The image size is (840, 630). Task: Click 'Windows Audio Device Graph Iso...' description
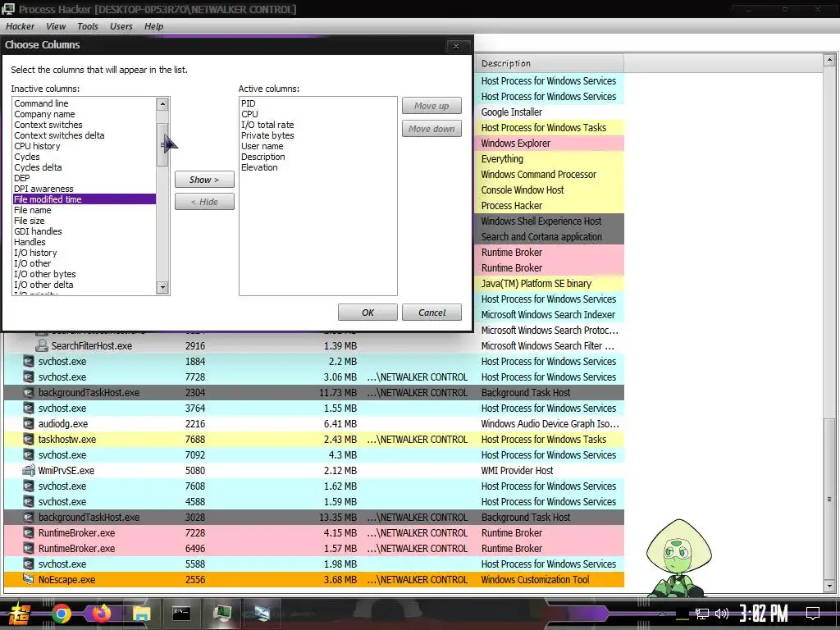[x=550, y=424]
